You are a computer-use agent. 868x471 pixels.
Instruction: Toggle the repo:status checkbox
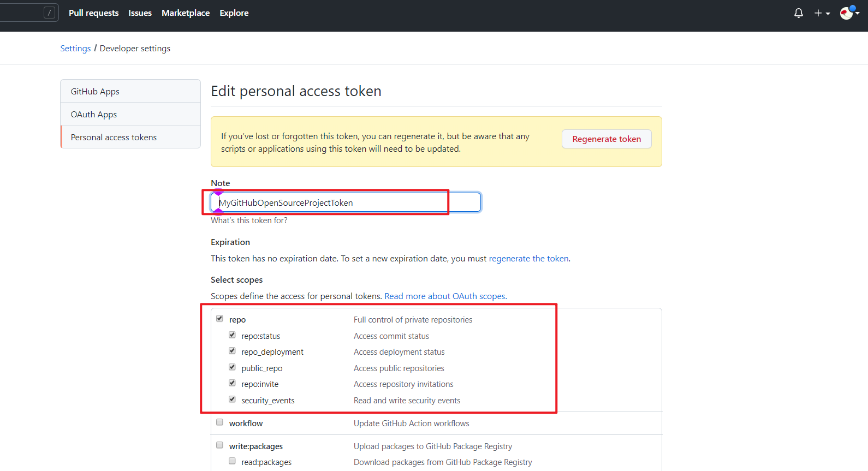pyautogui.click(x=232, y=335)
